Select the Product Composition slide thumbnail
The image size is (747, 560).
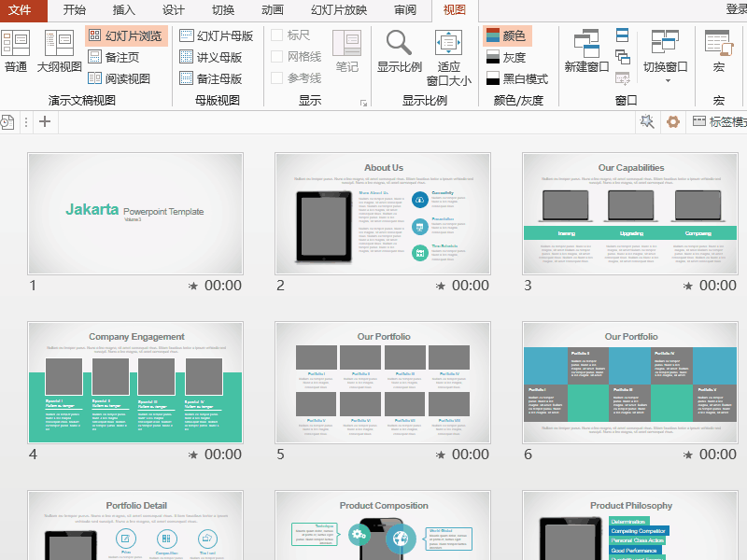[383, 525]
